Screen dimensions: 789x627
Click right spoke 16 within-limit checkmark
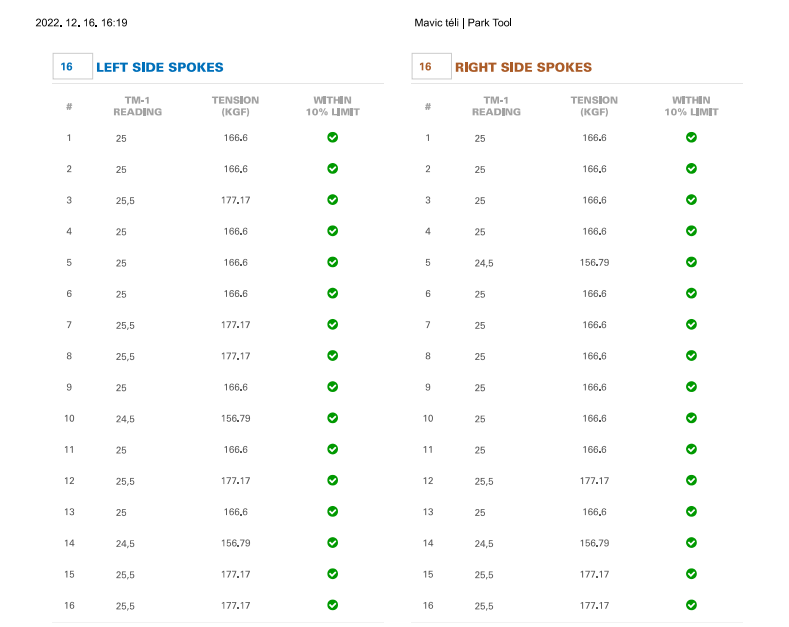(691, 605)
